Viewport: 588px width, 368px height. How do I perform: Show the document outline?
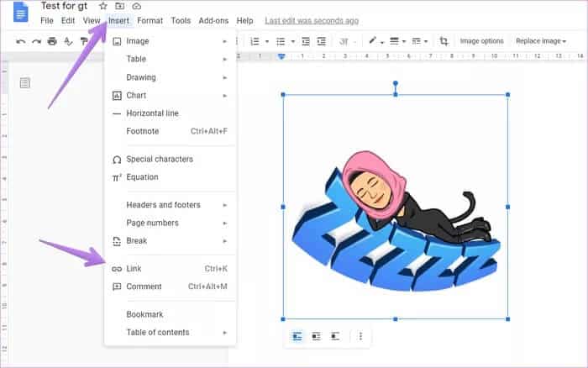tap(24, 83)
